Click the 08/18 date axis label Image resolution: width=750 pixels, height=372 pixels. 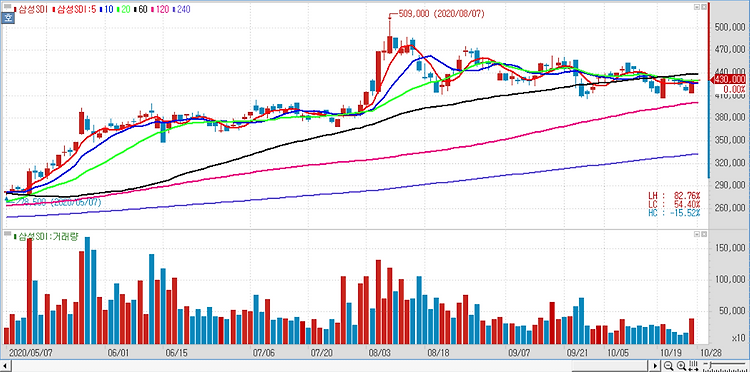point(438,352)
